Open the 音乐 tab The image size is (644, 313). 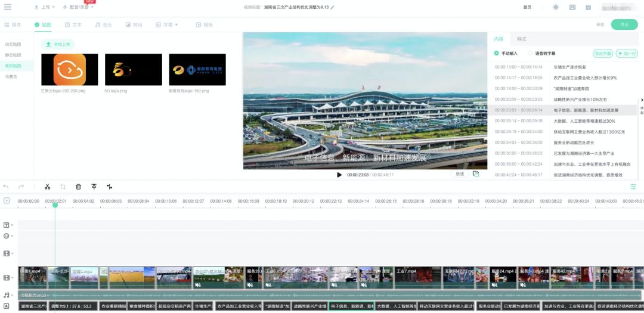(104, 25)
